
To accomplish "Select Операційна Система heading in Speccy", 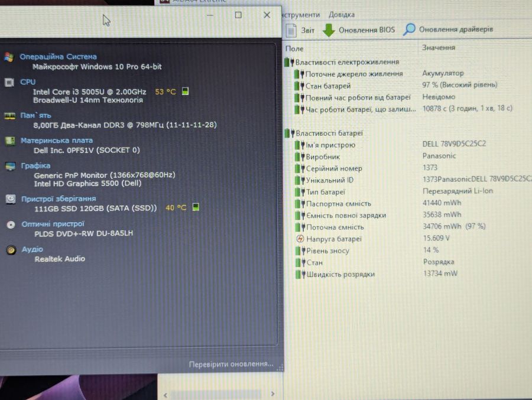I will pos(58,57).
